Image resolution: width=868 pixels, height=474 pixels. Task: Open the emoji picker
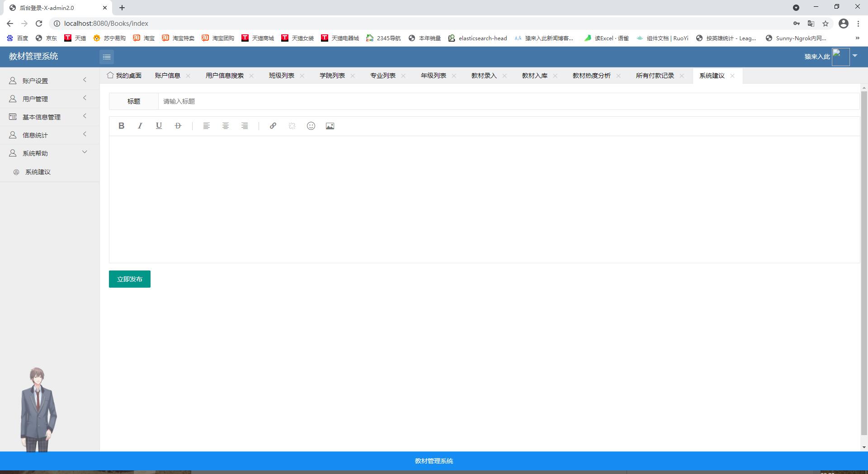pyautogui.click(x=311, y=126)
